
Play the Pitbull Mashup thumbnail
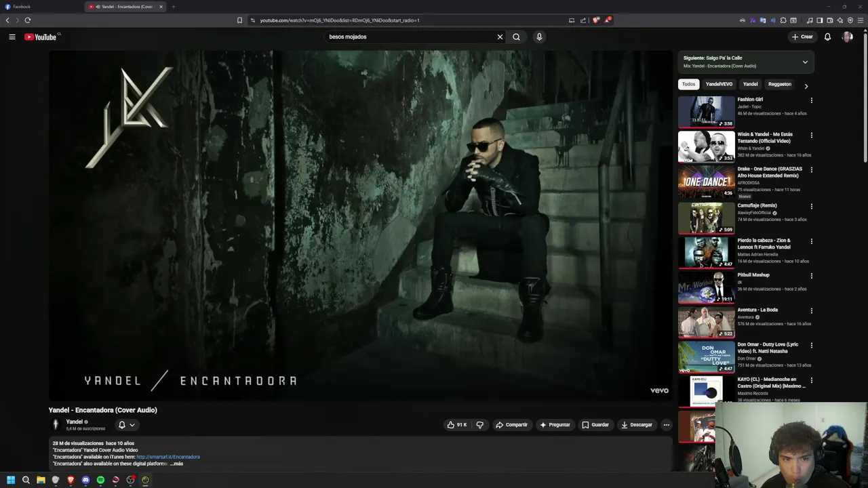706,287
